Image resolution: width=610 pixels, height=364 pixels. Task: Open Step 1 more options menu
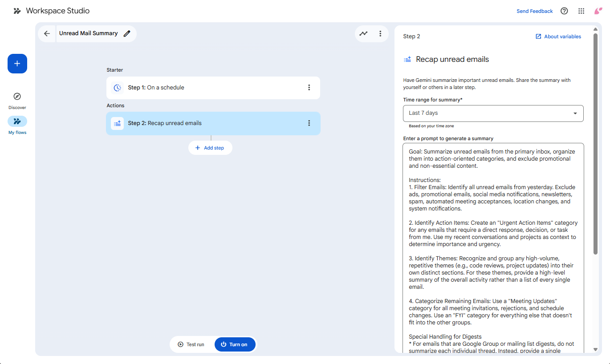coord(309,88)
